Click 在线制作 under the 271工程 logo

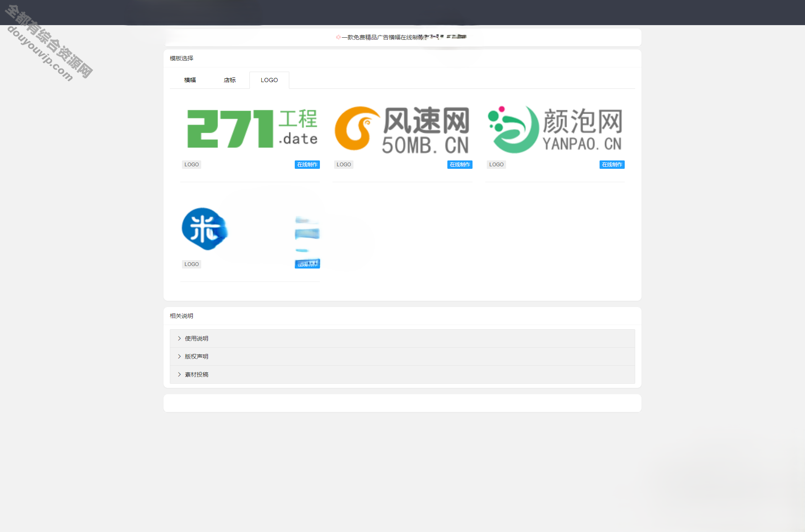(307, 165)
